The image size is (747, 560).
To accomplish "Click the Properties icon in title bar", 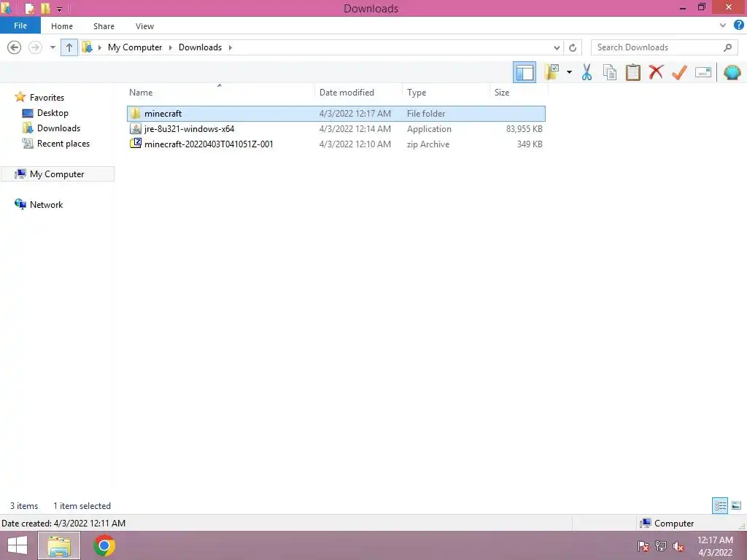I will (x=29, y=8).
